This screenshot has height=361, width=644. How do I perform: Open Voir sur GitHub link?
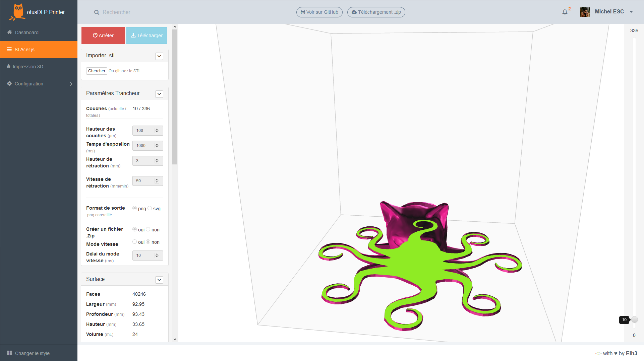point(319,12)
